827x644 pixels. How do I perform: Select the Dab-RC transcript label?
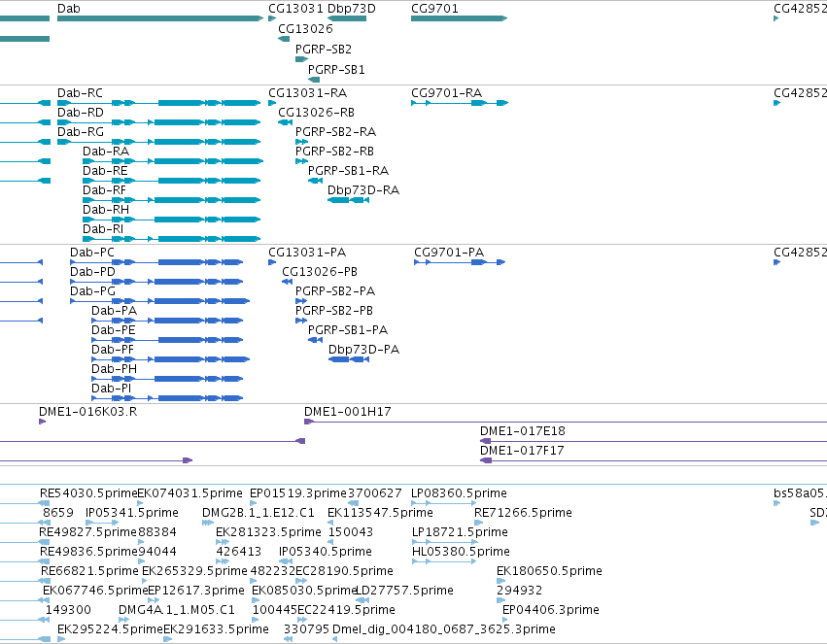tap(80, 93)
